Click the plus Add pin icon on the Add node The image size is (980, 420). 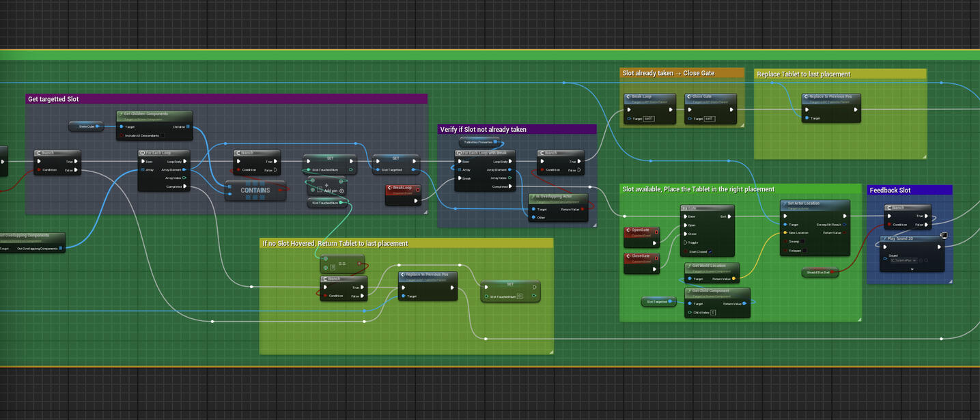pyautogui.click(x=326, y=185)
